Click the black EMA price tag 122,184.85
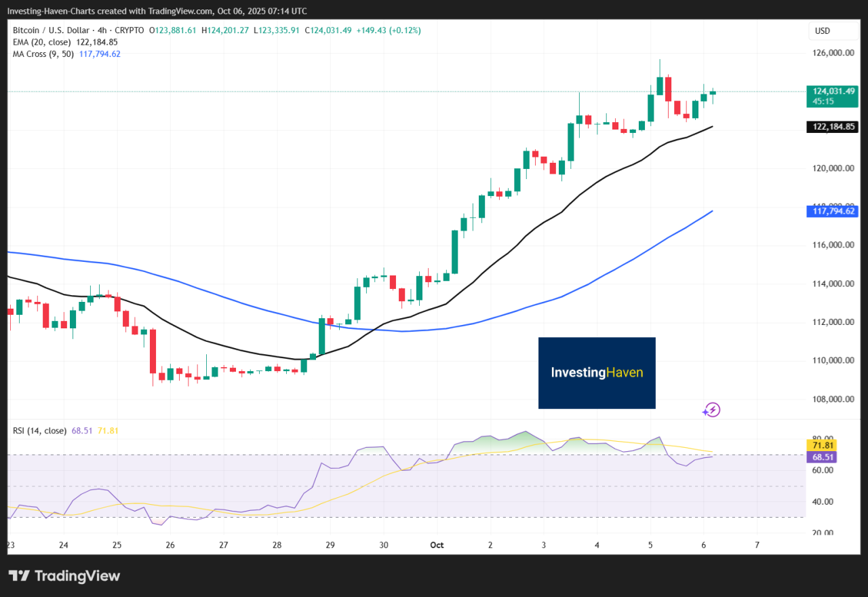Viewport: 868px width, 597px height. coord(831,127)
